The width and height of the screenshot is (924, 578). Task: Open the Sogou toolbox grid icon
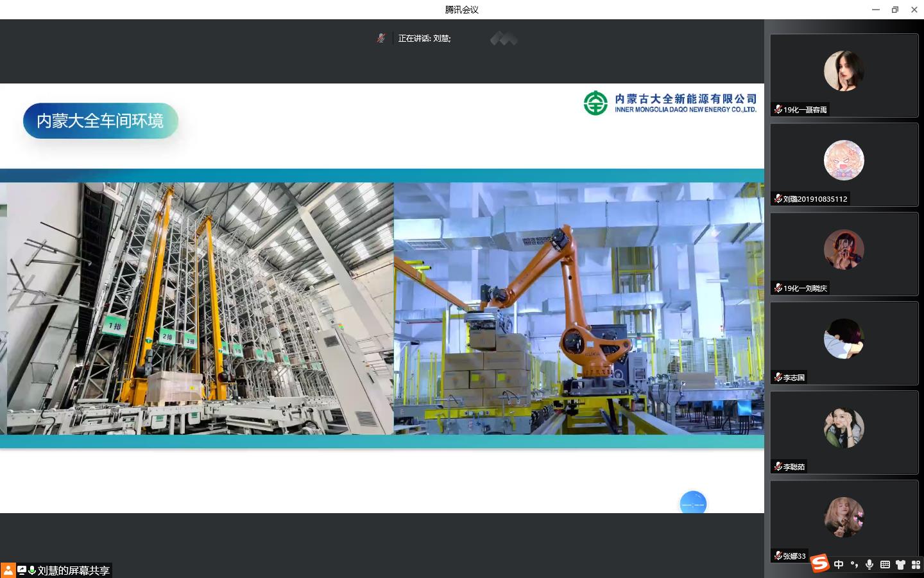click(916, 565)
